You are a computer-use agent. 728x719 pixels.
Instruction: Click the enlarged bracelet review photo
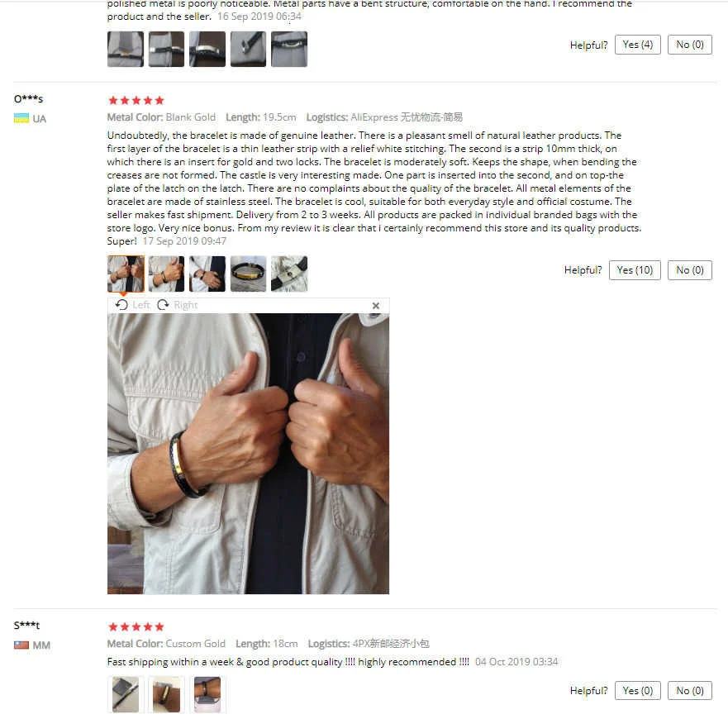[x=248, y=454]
